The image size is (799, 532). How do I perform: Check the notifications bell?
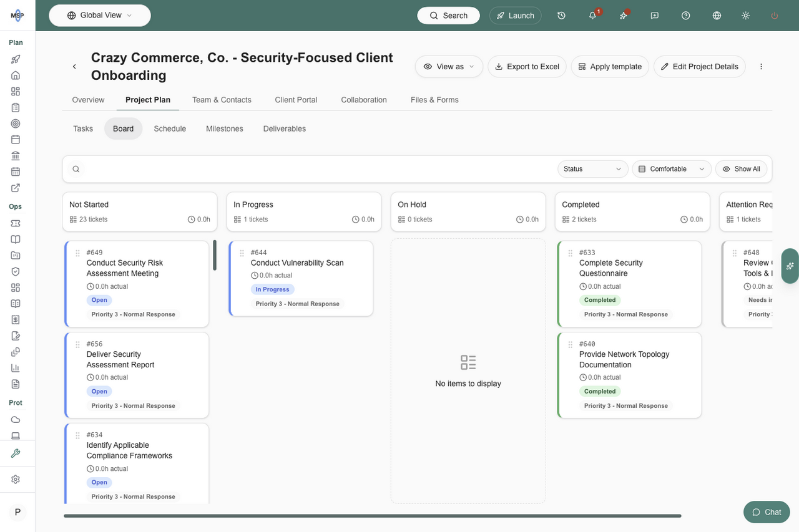coord(592,16)
